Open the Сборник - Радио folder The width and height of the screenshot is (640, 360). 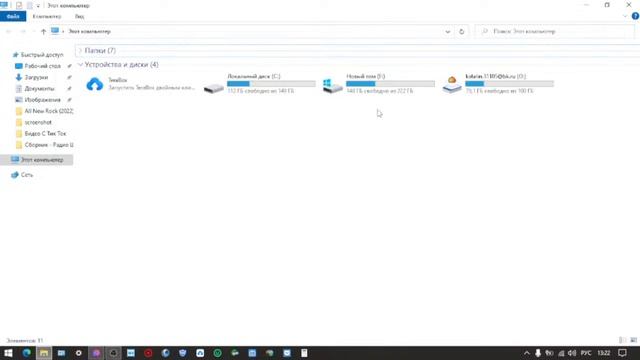pos(49,145)
